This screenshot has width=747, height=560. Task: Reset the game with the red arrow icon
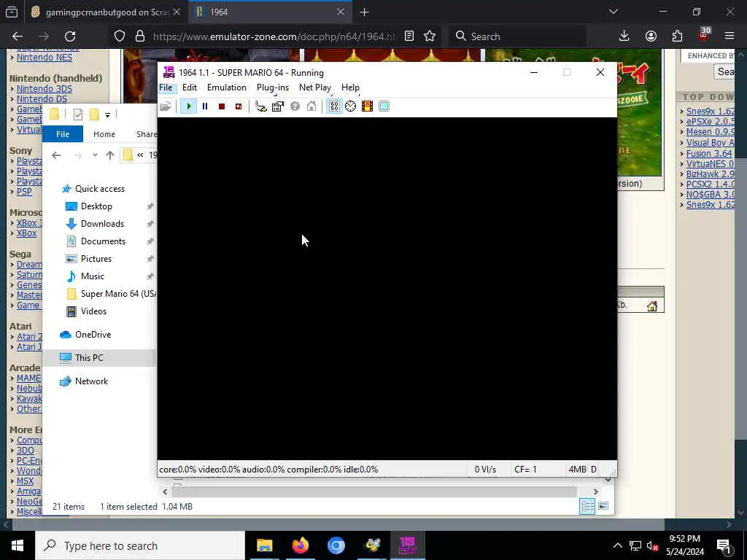point(239,106)
